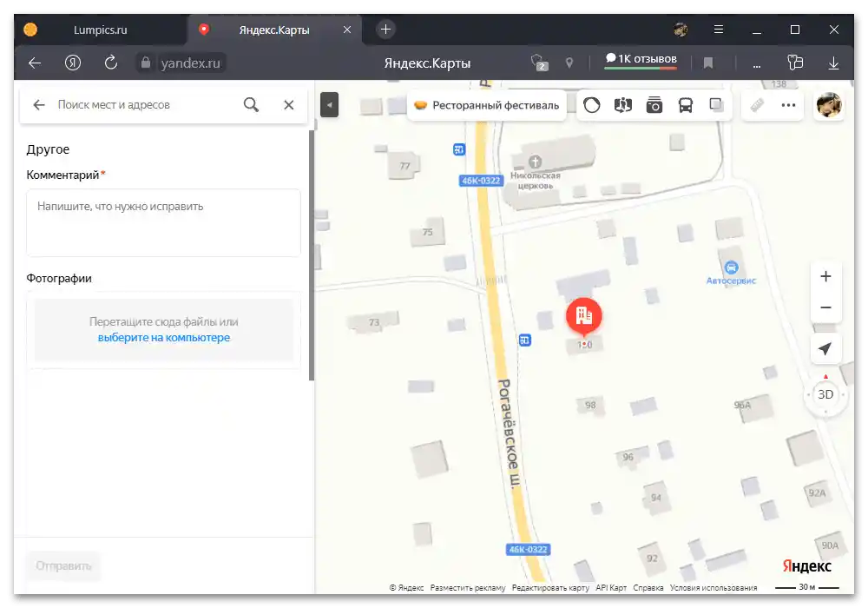Close the side panel with X icon
Viewport: 868px width, 608px height.
click(289, 104)
